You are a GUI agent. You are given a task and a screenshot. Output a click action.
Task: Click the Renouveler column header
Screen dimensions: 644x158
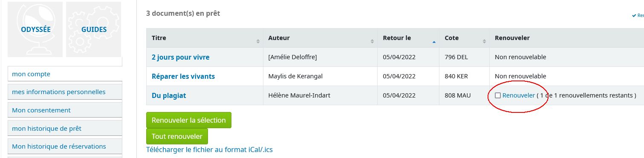coord(512,38)
